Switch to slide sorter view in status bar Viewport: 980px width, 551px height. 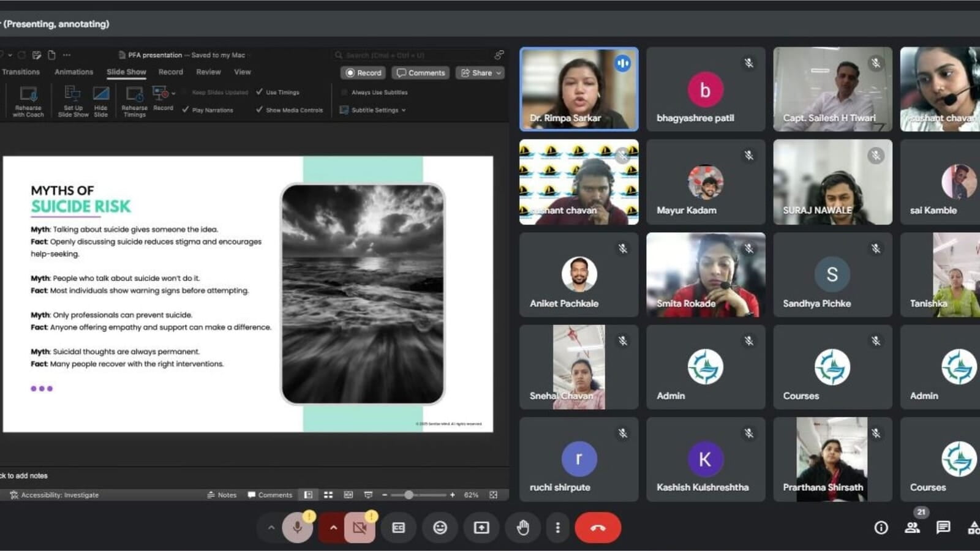click(x=328, y=495)
